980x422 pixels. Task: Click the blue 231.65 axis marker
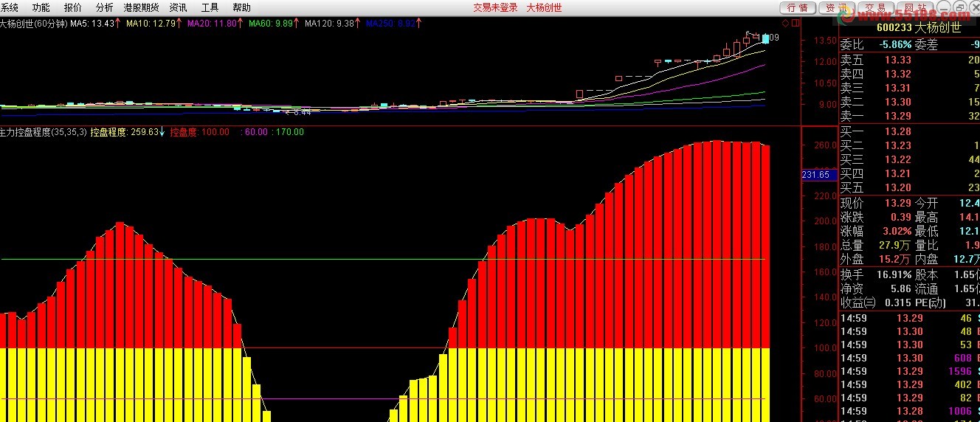[819, 175]
